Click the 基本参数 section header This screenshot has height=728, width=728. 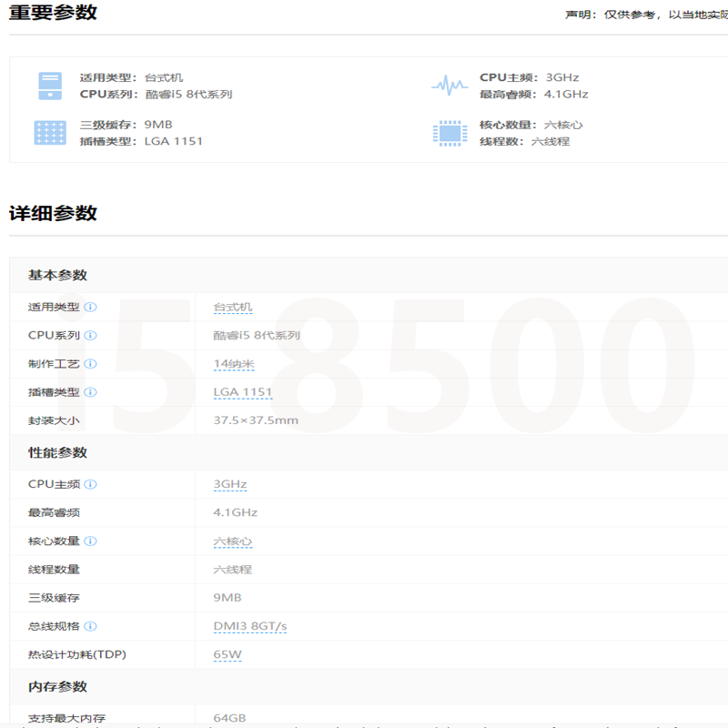tap(57, 275)
